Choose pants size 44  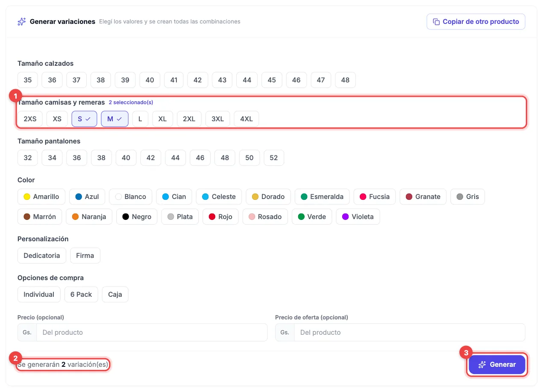click(175, 158)
